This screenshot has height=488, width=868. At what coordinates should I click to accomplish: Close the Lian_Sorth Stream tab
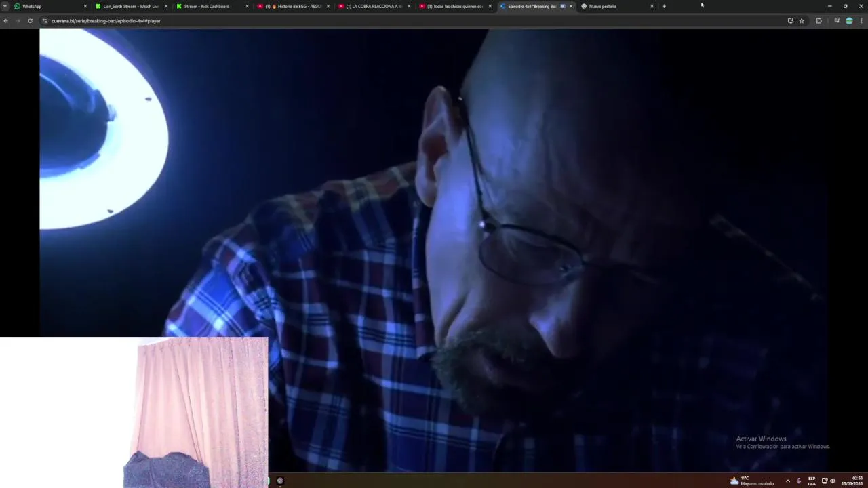coord(166,6)
